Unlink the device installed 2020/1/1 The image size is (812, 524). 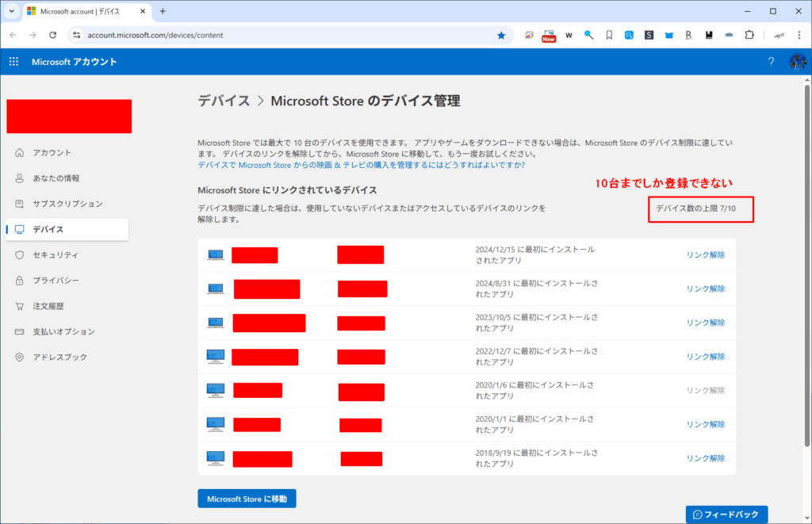705,424
